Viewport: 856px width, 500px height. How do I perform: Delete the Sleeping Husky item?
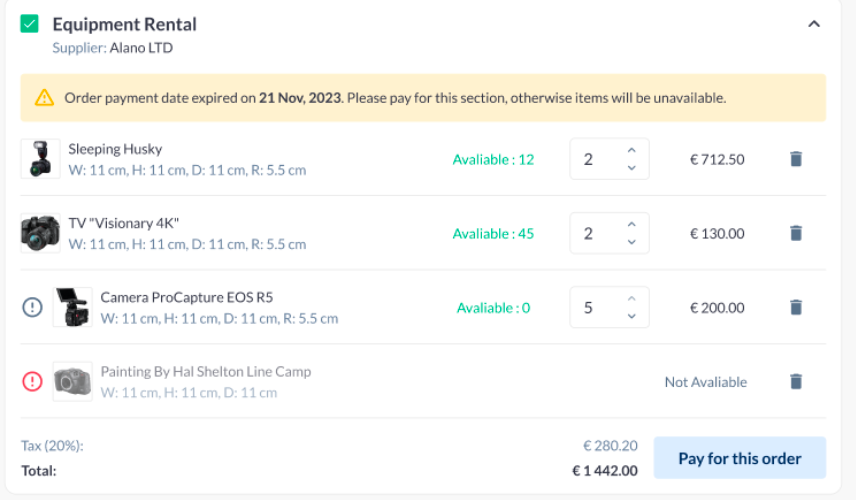tap(796, 159)
